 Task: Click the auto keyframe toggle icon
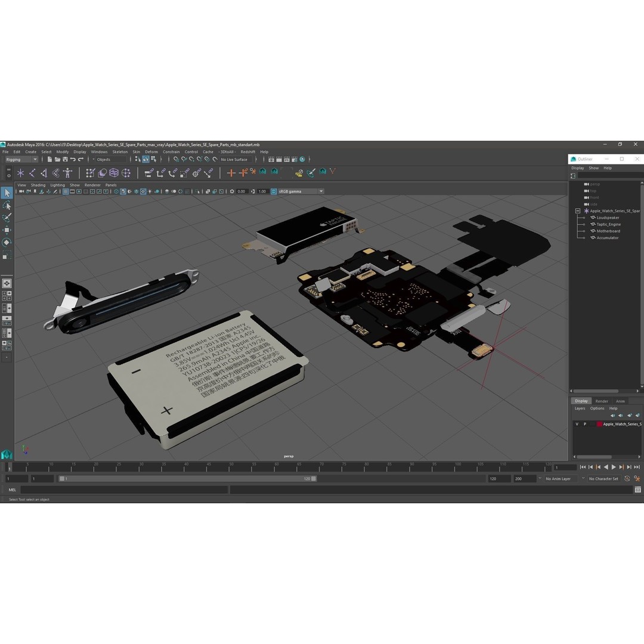coord(627,478)
